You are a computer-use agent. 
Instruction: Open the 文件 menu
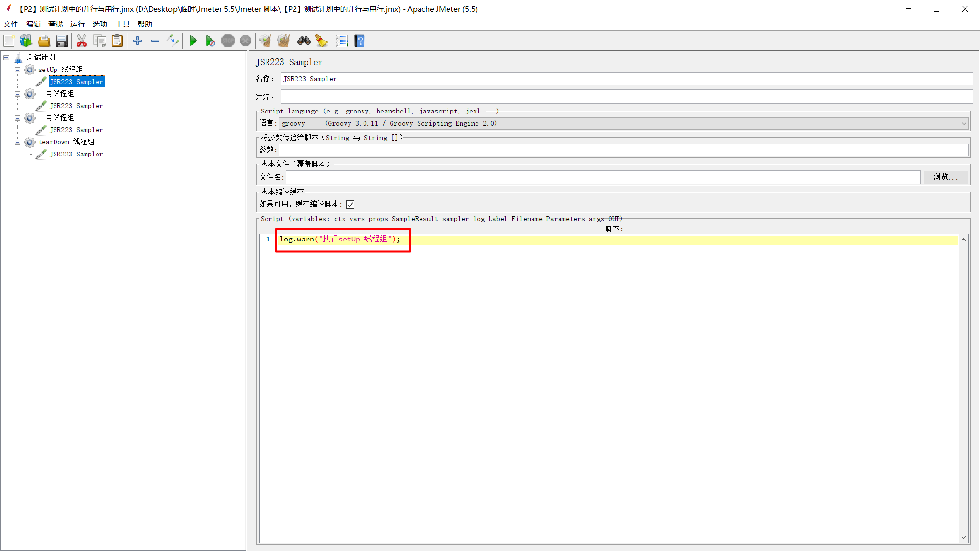(x=11, y=24)
